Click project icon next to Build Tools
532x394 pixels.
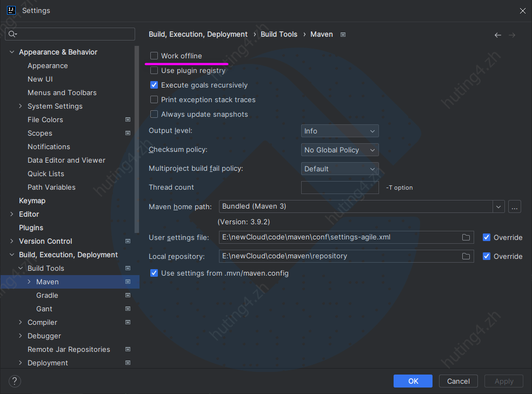pyautogui.click(x=128, y=268)
